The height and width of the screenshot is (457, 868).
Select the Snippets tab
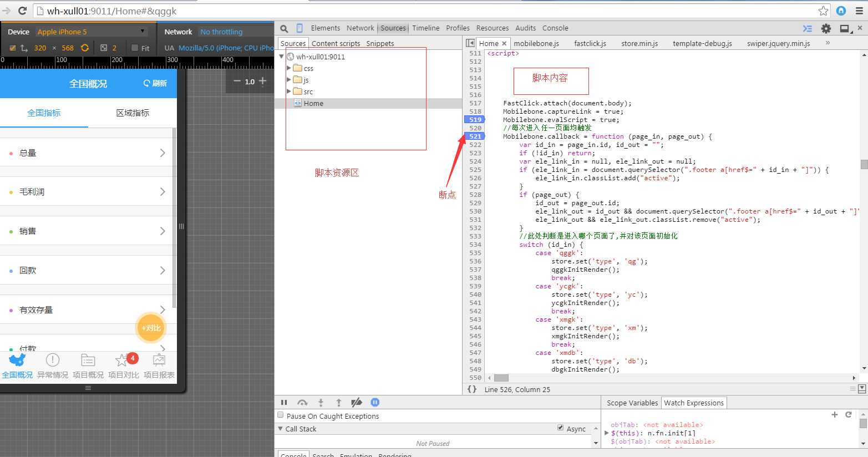point(380,43)
